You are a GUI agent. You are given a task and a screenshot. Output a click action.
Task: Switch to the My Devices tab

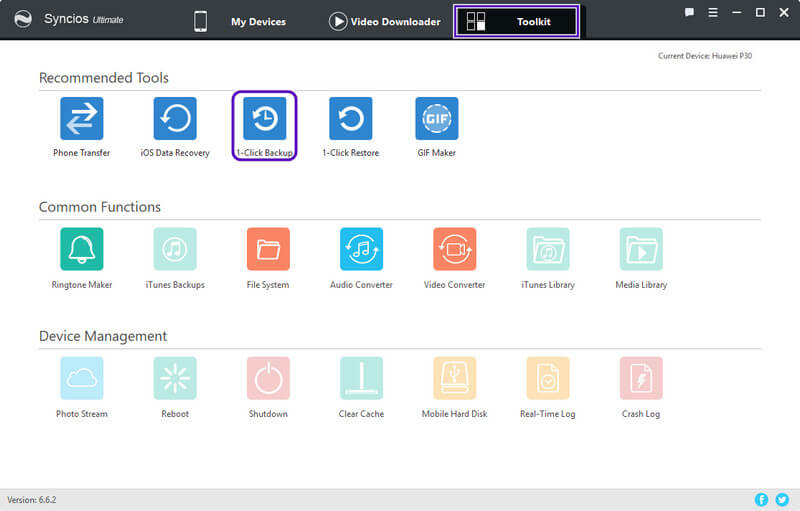(240, 21)
